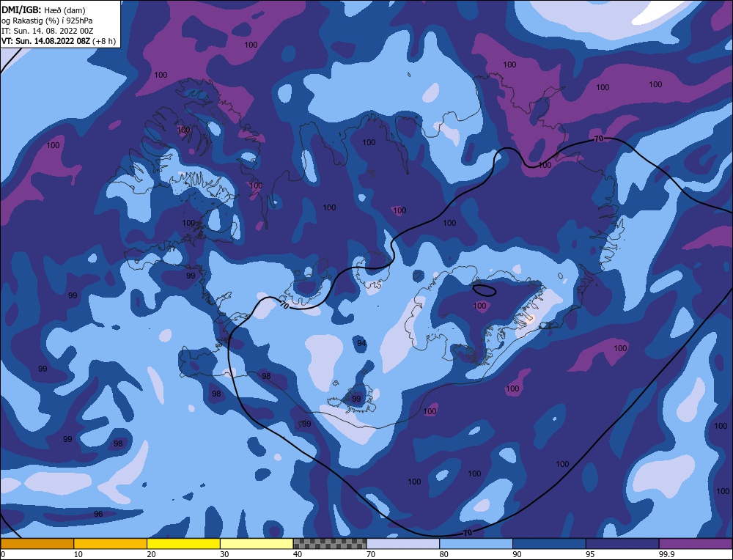Pick the bright yellow 20–30 legend swatch
733x560 pixels.
(183, 544)
